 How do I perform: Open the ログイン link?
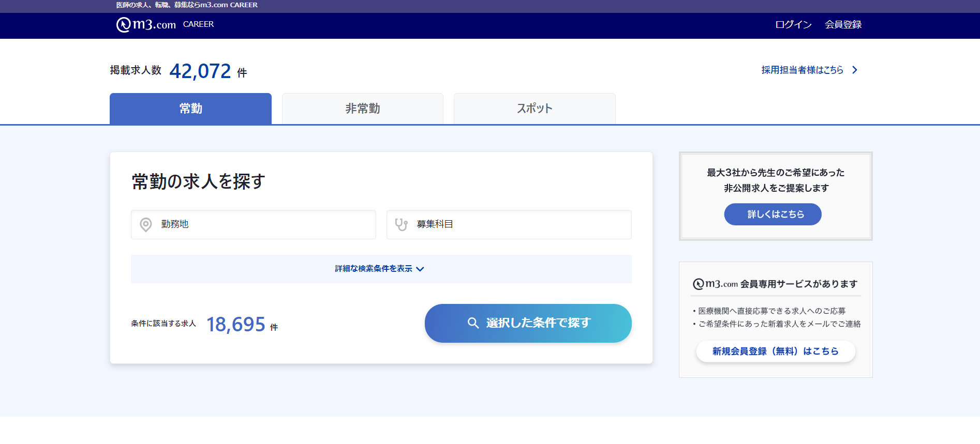(x=793, y=24)
